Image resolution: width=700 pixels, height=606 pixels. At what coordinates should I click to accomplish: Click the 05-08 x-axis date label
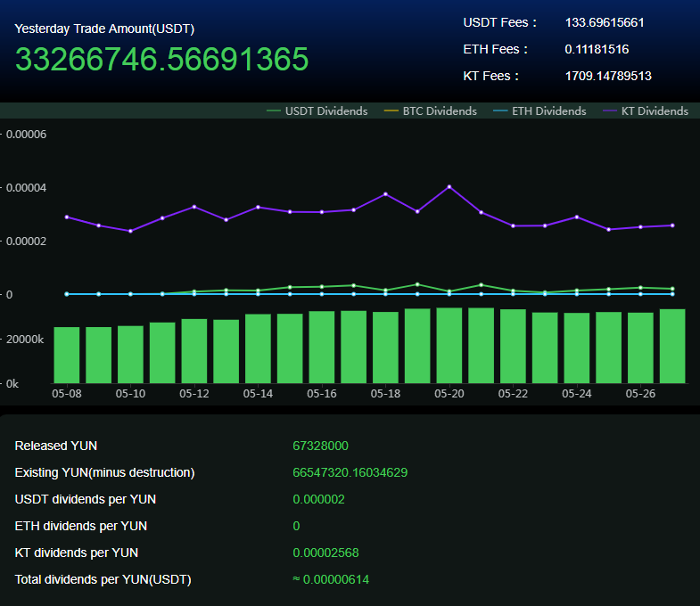pyautogui.click(x=67, y=394)
